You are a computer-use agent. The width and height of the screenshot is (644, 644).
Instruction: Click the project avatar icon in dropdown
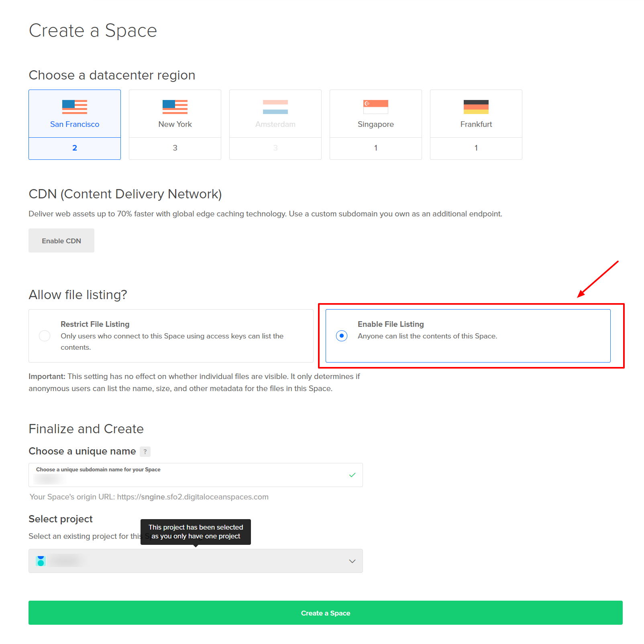coord(41,561)
